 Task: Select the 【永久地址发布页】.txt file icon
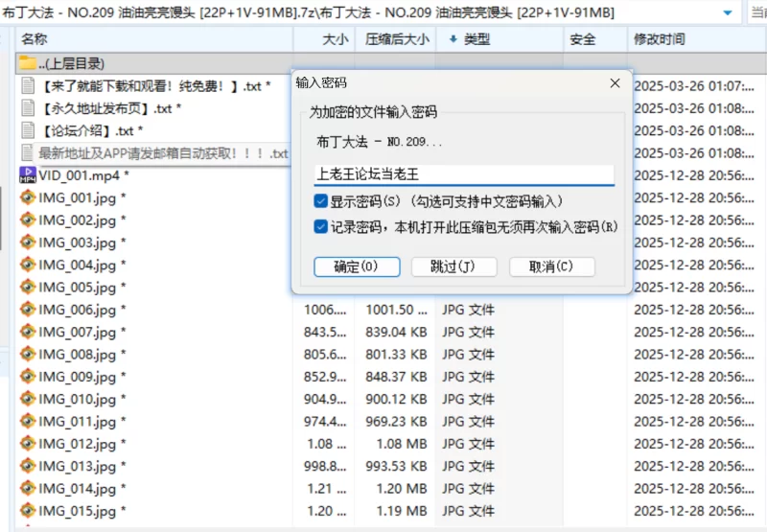(28, 108)
